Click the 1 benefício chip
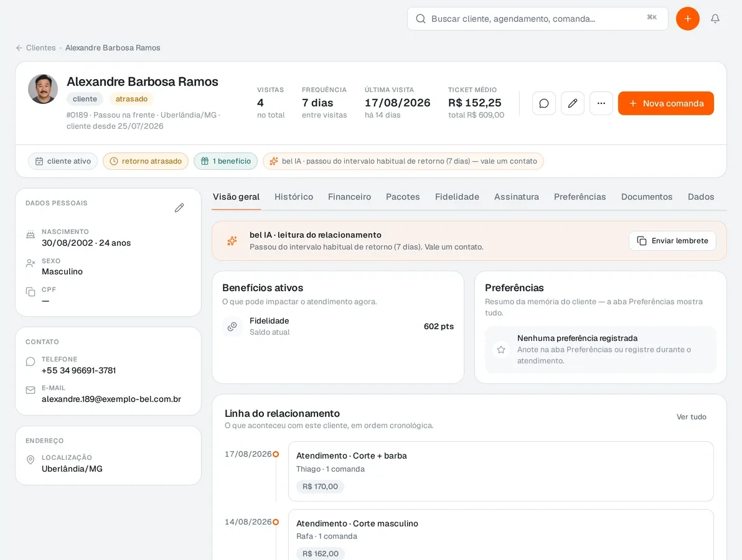This screenshot has width=742, height=560. pos(226,161)
